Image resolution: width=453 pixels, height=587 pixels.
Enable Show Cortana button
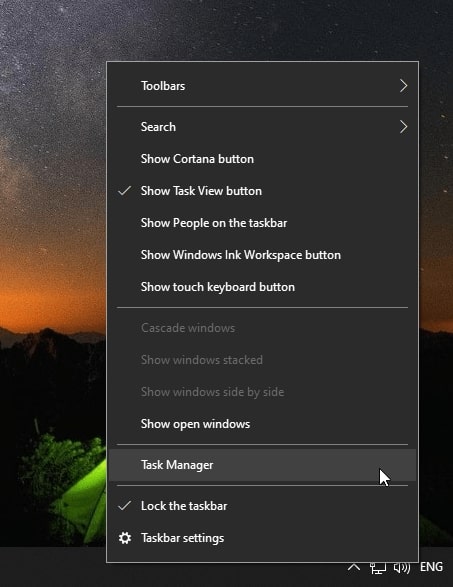pos(262,159)
